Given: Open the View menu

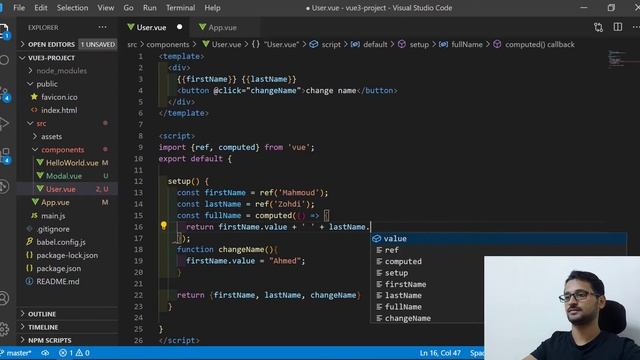Looking at the screenshot, I should coord(106,8).
